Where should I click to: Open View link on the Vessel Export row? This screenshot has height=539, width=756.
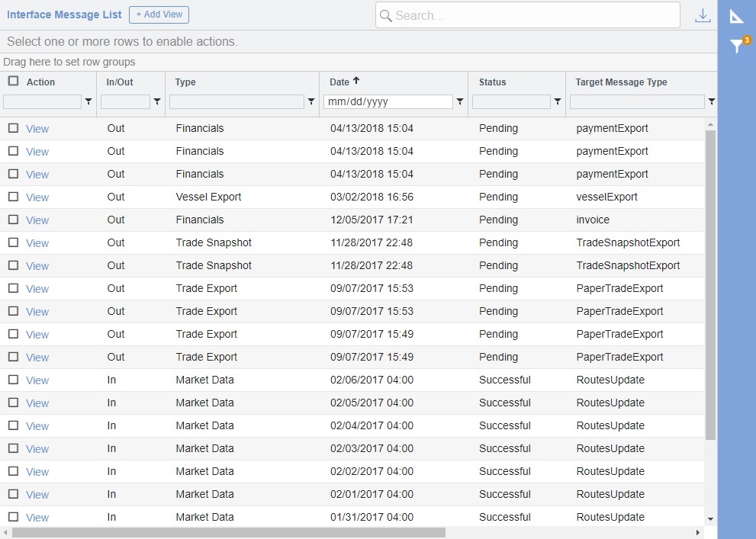[36, 197]
